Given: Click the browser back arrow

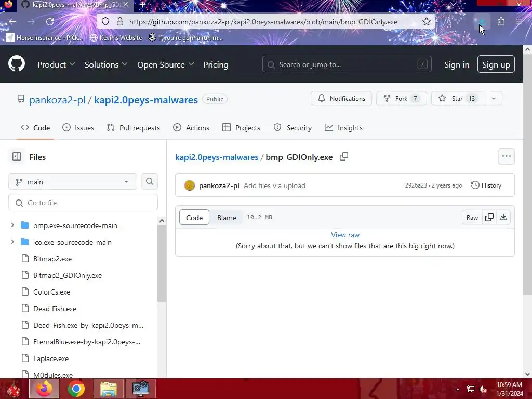Looking at the screenshot, I should coord(12,22).
